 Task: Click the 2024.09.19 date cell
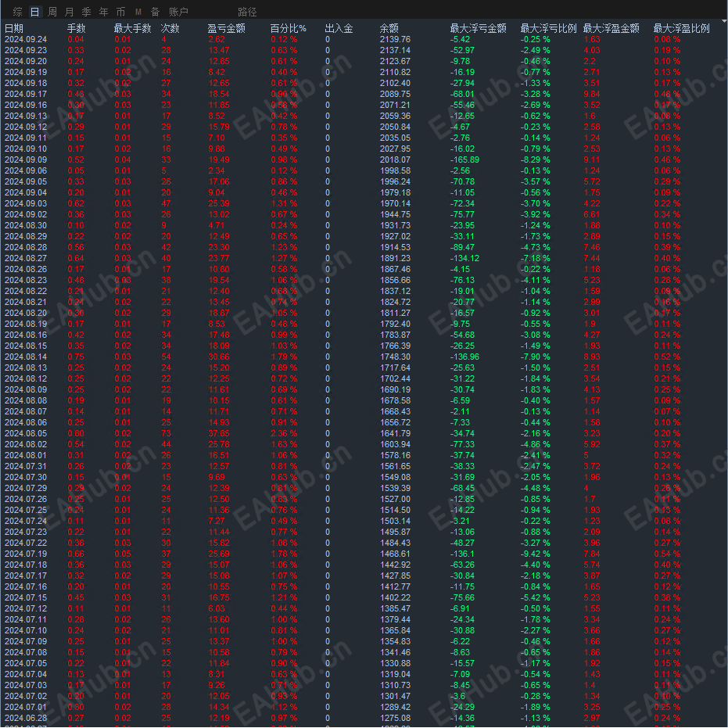coord(26,72)
